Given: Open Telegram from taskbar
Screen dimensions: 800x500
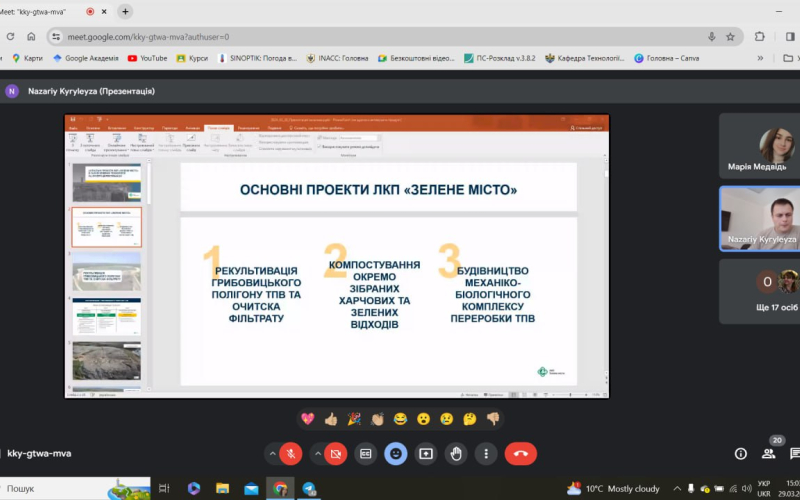Looking at the screenshot, I should point(309,488).
